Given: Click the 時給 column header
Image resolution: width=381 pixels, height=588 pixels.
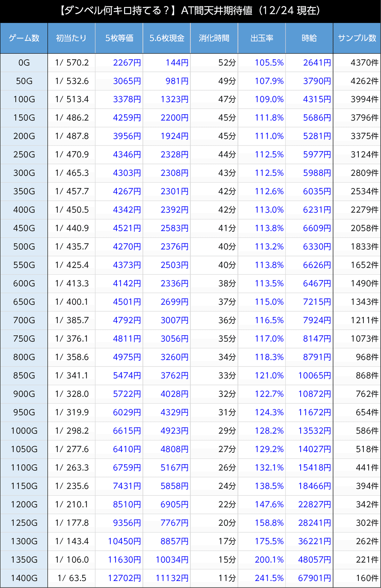Looking at the screenshot, I should [309, 38].
